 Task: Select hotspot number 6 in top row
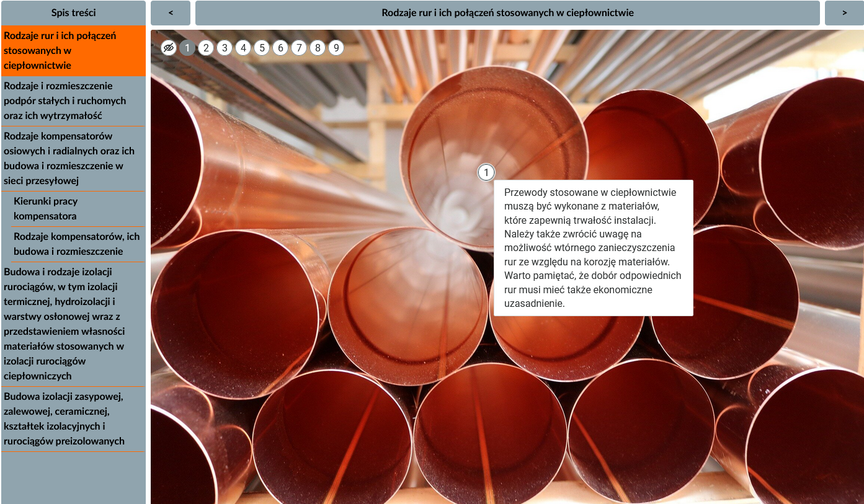[x=280, y=48]
